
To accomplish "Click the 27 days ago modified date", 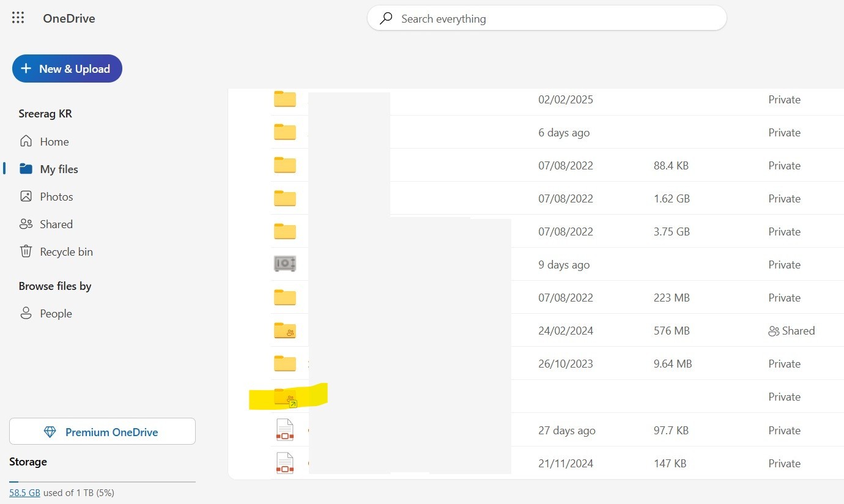I will [x=567, y=430].
